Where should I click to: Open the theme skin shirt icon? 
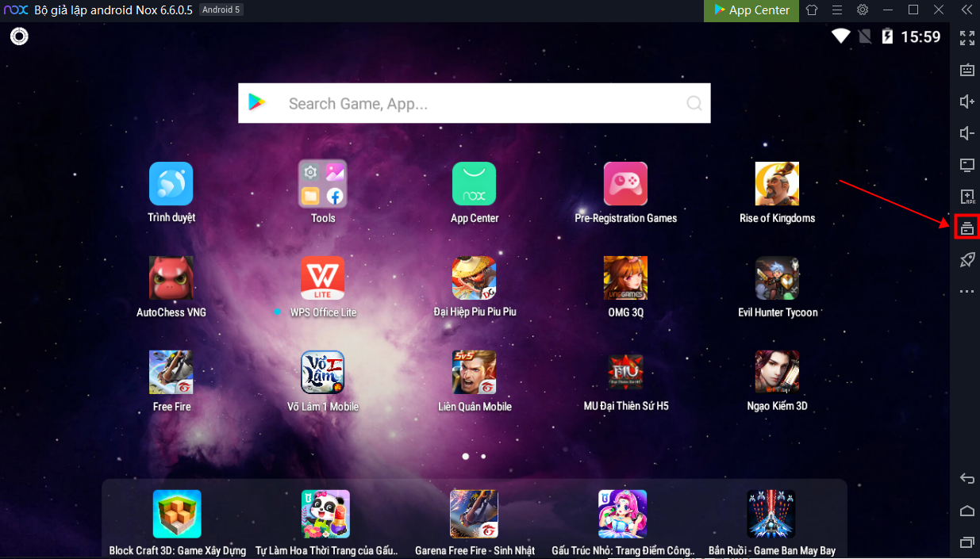pyautogui.click(x=811, y=10)
